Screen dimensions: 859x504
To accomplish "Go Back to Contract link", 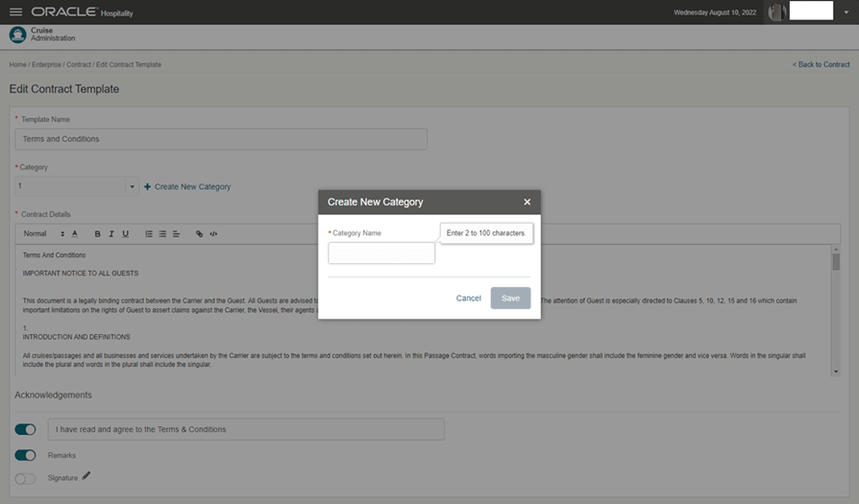I will (x=821, y=64).
